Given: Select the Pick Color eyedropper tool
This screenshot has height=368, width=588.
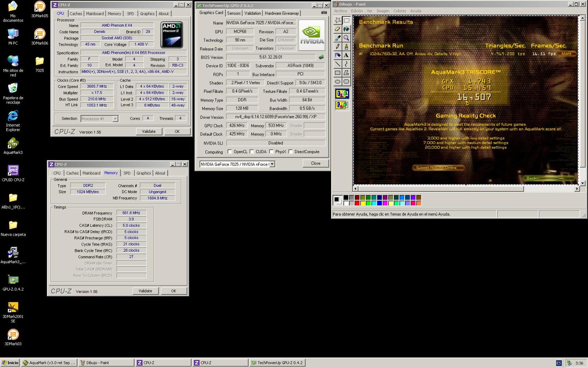Looking at the screenshot, I should (337, 38).
